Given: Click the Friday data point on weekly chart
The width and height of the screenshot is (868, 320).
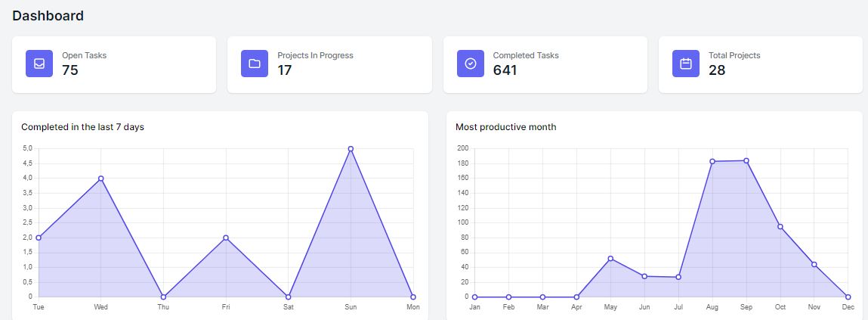Looking at the screenshot, I should tap(226, 238).
